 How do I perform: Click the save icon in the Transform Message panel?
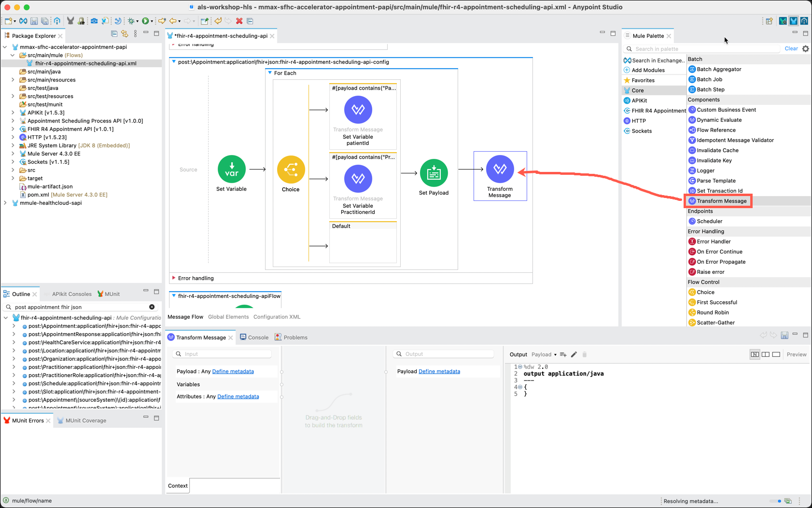[784, 335]
